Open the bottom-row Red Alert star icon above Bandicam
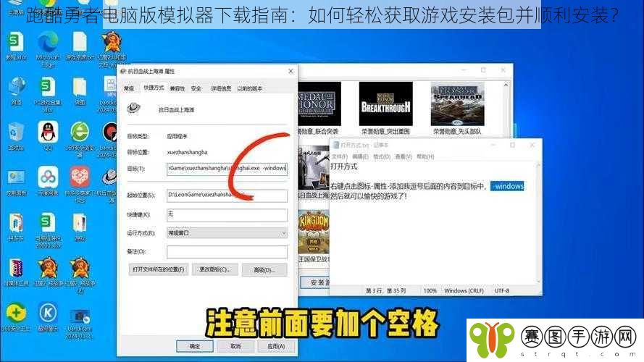 (80, 268)
